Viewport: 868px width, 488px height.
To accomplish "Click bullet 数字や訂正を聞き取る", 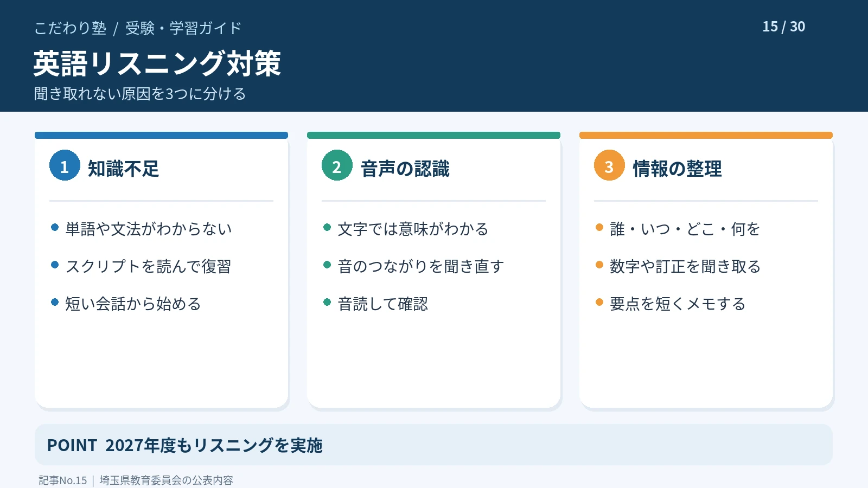I will 685,267.
